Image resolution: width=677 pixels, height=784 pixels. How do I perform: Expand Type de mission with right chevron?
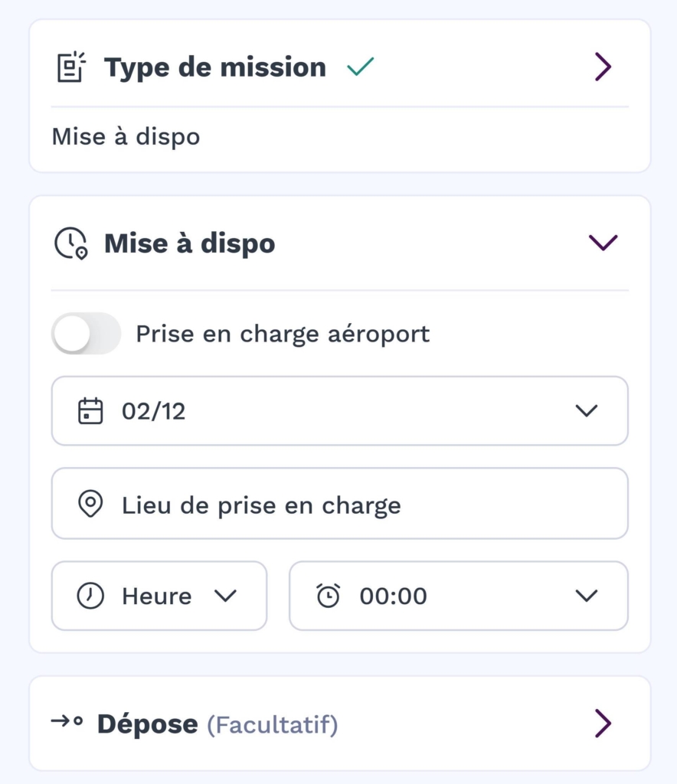click(603, 67)
